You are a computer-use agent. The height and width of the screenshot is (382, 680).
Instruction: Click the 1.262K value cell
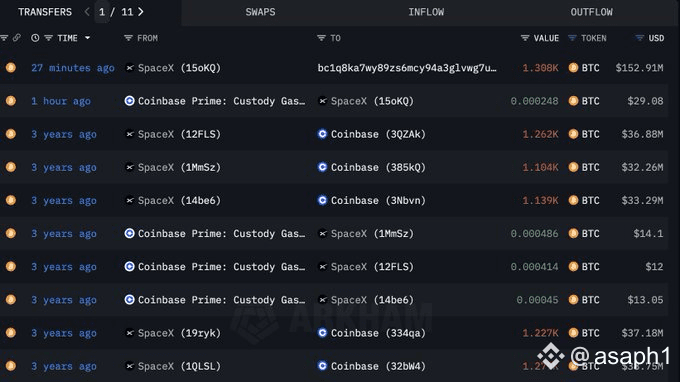click(x=540, y=134)
